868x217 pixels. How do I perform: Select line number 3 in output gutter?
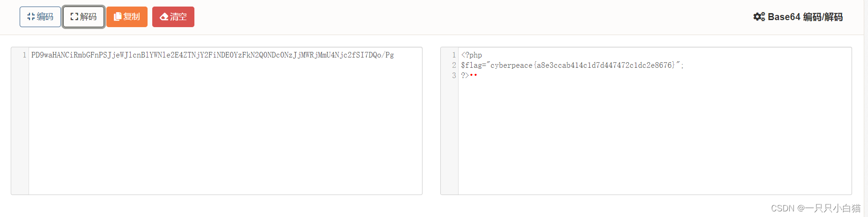point(454,75)
